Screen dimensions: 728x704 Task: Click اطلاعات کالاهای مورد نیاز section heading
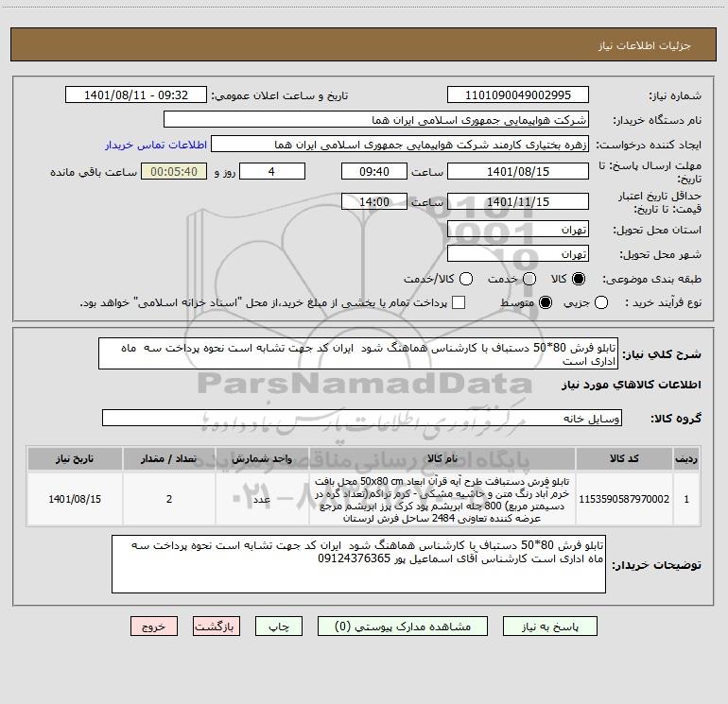point(632,385)
